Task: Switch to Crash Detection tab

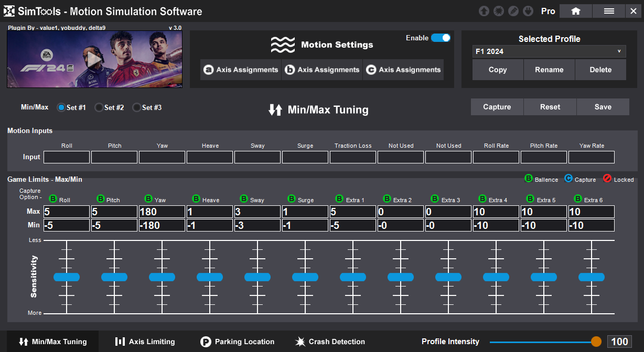Action: (330, 342)
